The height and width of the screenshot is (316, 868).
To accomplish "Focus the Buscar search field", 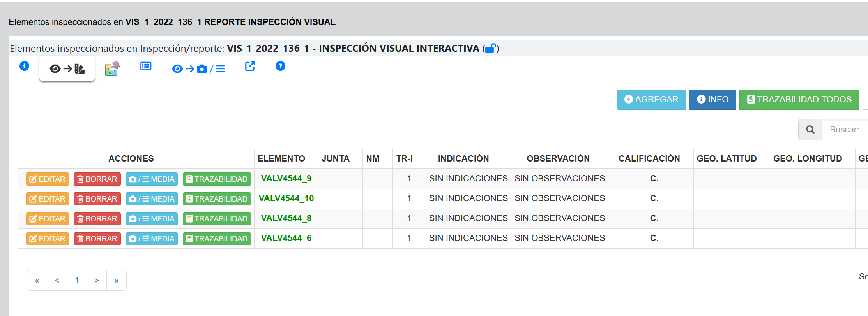I will tap(846, 130).
